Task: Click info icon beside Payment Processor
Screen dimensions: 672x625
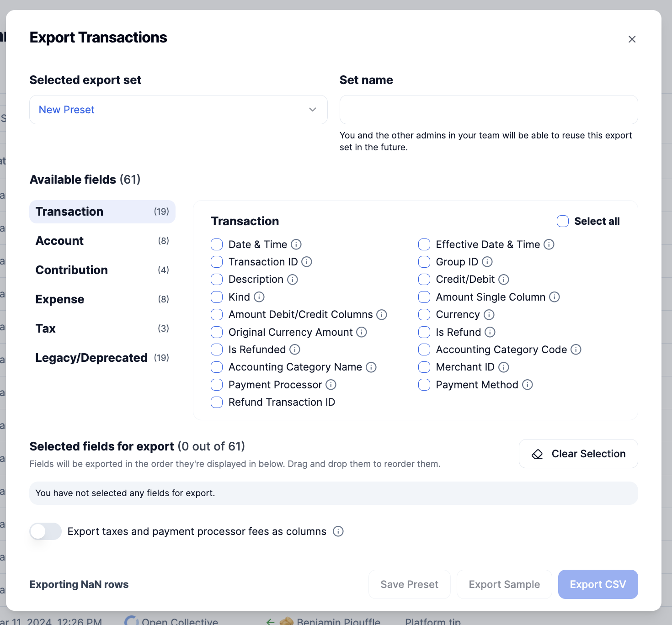Action: [331, 385]
